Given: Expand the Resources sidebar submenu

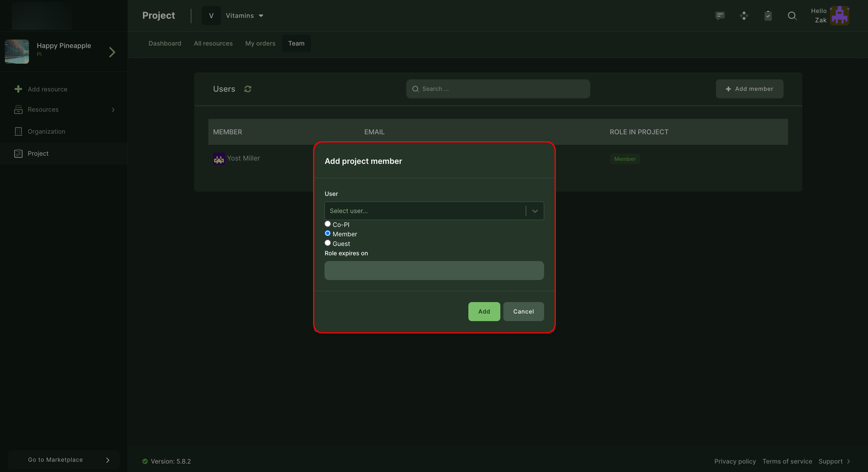Looking at the screenshot, I should 113,110.
